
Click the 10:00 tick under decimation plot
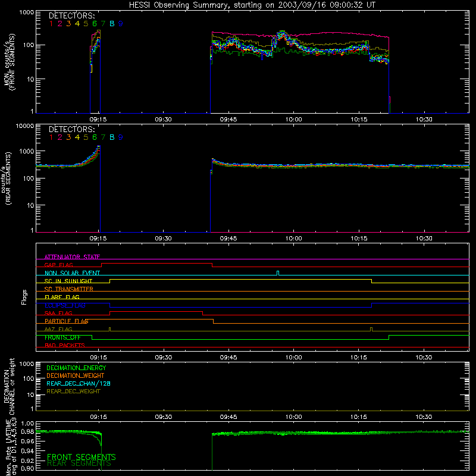point(293,417)
